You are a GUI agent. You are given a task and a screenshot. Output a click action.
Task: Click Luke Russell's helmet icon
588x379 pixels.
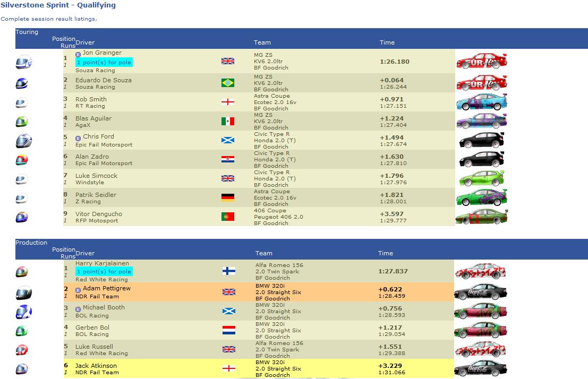(x=22, y=350)
